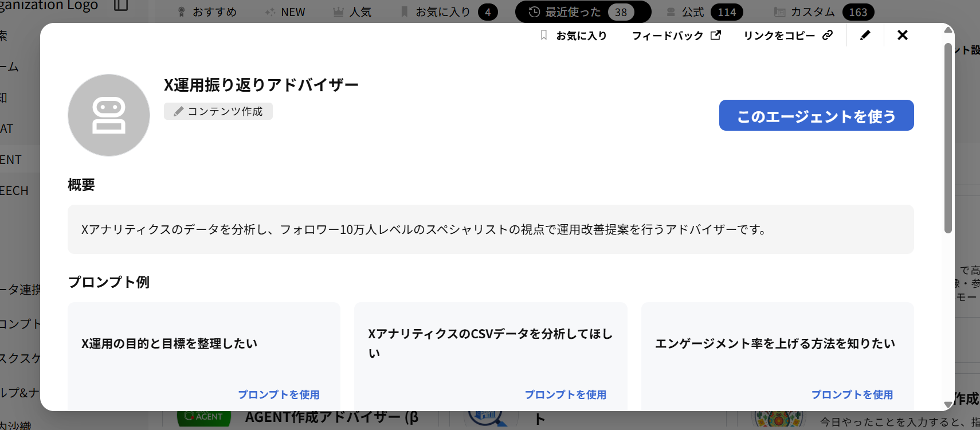The image size is (980, 430).
Task: Click the scrollbar up arrow
Action: 948,29
